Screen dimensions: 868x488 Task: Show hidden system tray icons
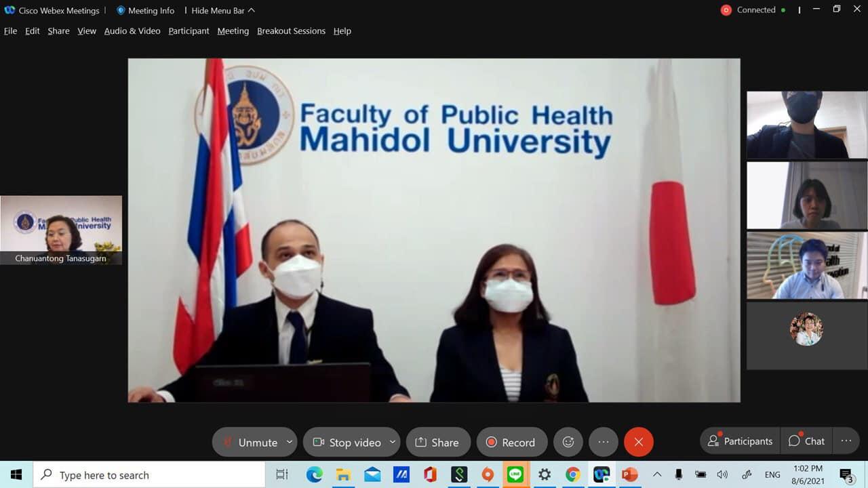[x=656, y=474]
